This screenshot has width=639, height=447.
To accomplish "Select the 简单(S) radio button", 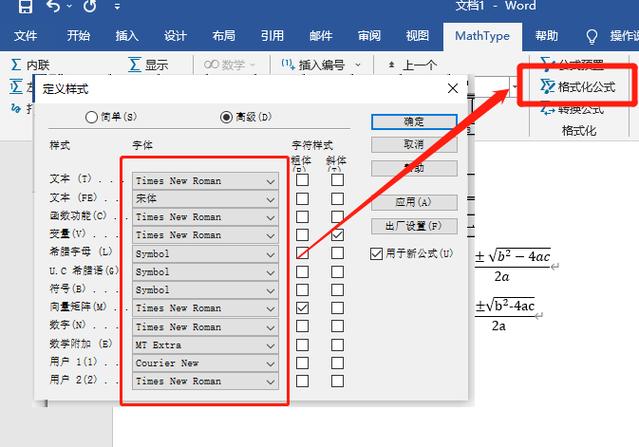I will pos(111,117).
